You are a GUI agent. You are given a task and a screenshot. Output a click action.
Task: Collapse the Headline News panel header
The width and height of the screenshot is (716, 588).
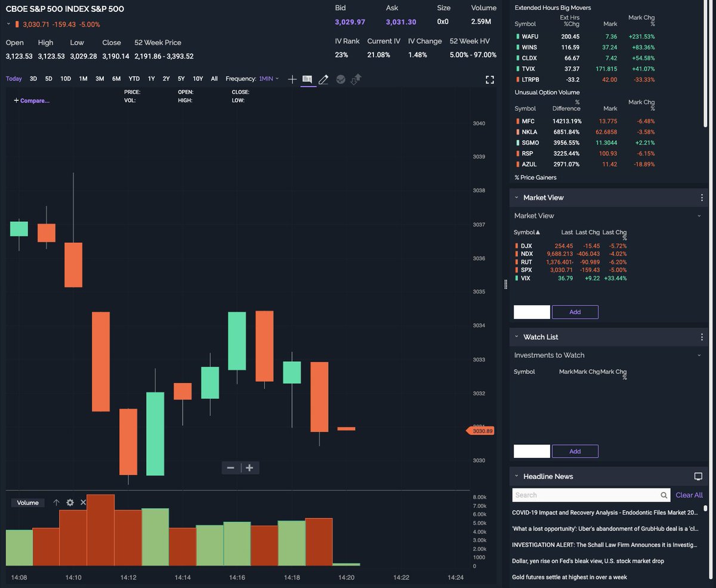pos(517,476)
